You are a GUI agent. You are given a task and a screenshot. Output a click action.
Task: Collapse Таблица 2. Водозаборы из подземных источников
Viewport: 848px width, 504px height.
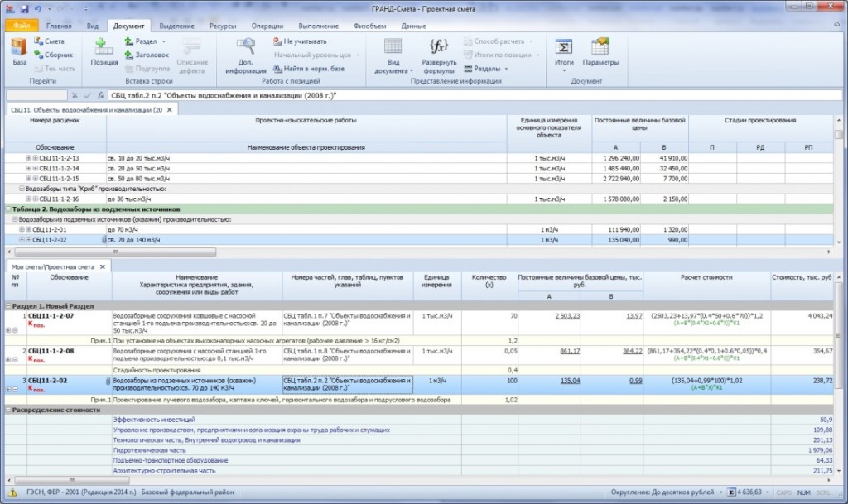click(x=8, y=209)
